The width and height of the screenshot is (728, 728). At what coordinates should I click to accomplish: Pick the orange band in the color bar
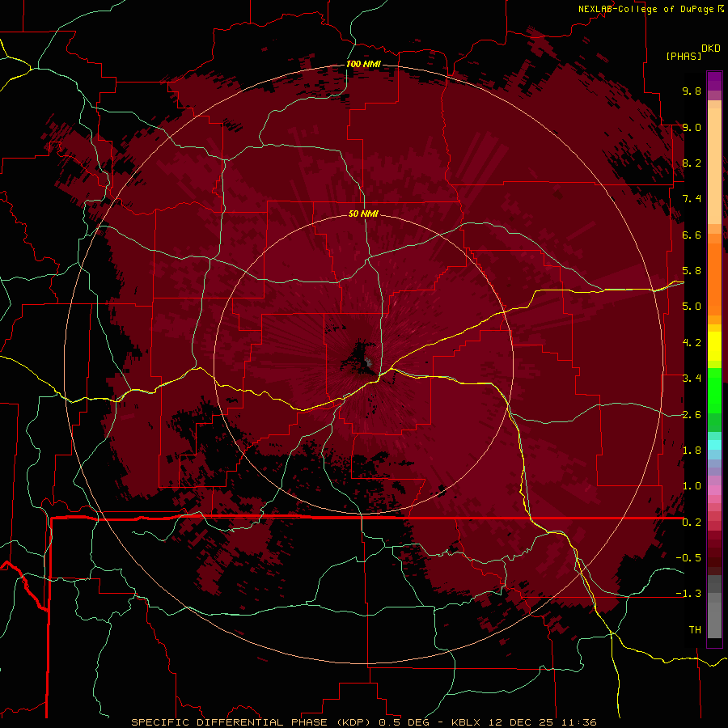[714, 279]
